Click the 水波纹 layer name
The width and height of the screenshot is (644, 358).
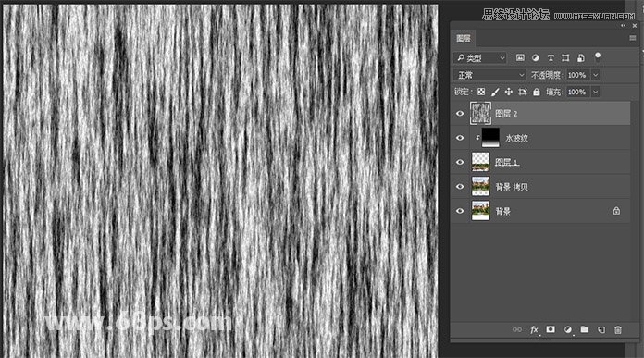516,139
